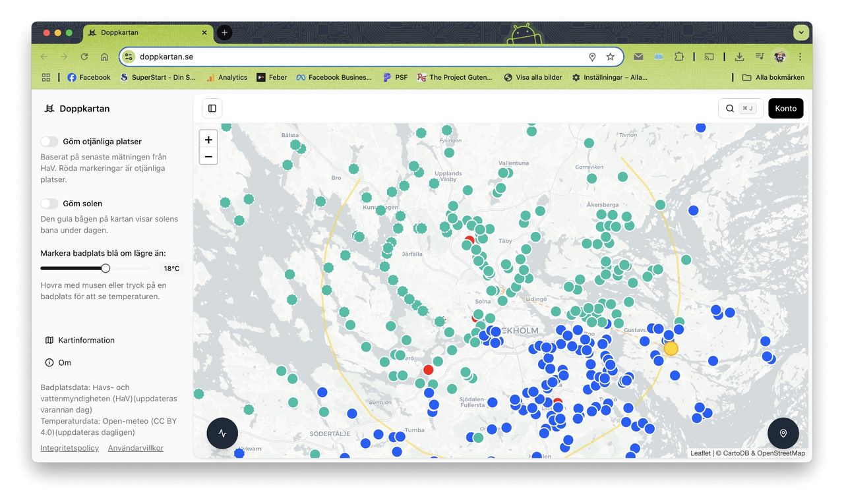
Task: Open the Integritetspolicy link
Action: click(69, 448)
